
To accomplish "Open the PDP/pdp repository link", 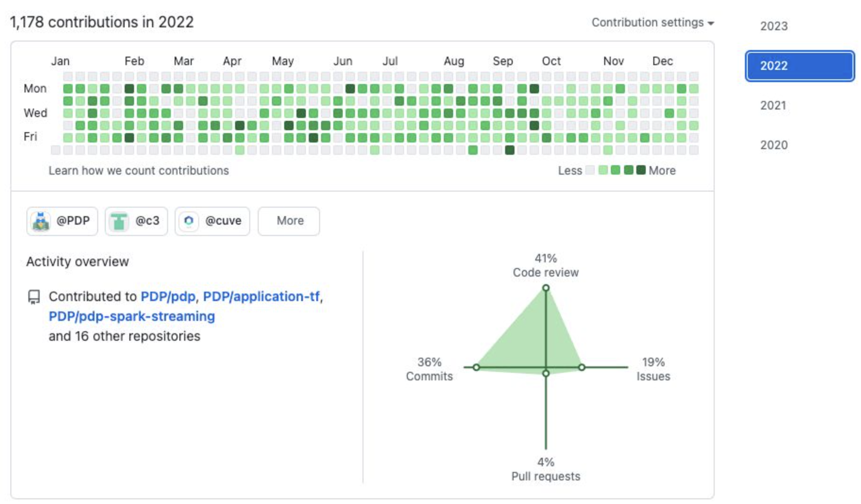I will click(168, 296).
